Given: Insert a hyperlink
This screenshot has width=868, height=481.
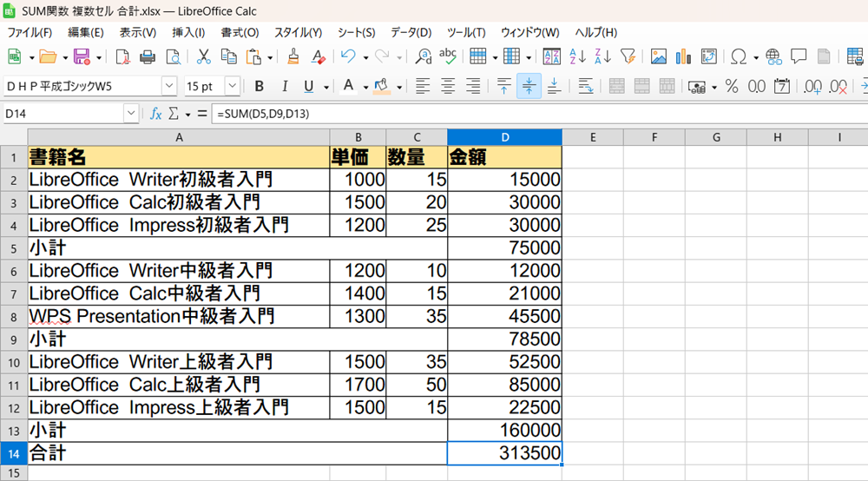Looking at the screenshot, I should coord(773,56).
